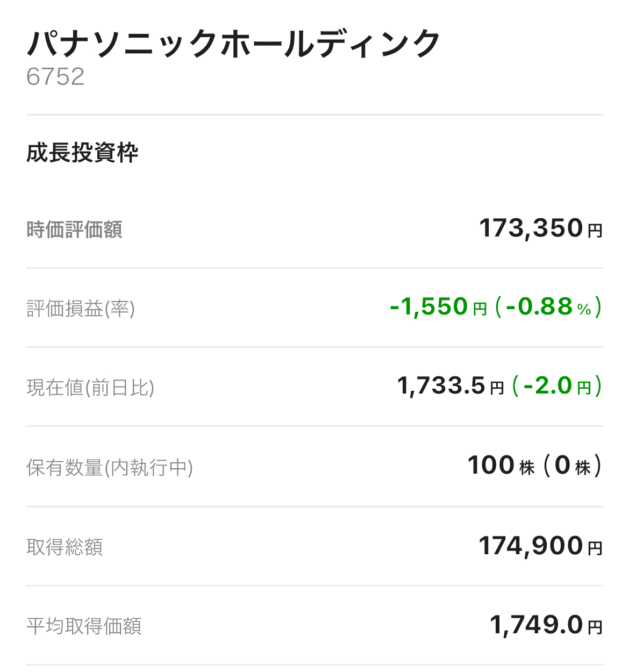Click the stock code 6752
The height and width of the screenshot is (672, 629).
pos(55,77)
